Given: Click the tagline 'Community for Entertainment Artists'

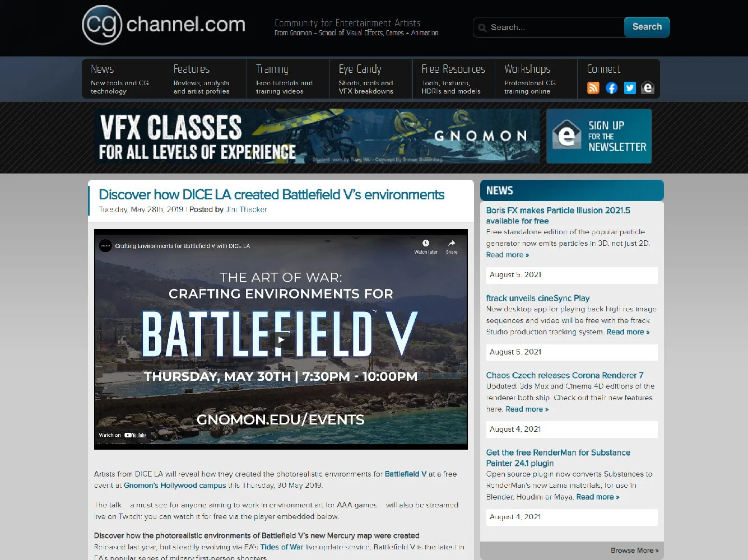Looking at the screenshot, I should [x=347, y=23].
